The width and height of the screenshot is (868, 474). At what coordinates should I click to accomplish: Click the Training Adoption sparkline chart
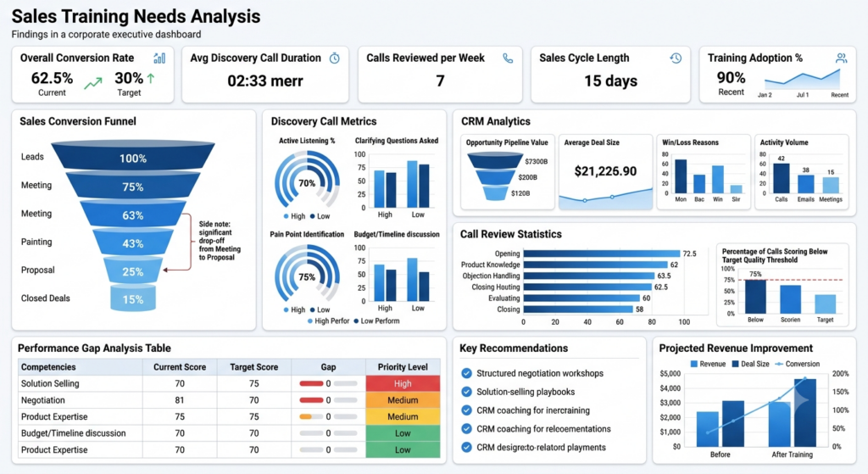(802, 80)
